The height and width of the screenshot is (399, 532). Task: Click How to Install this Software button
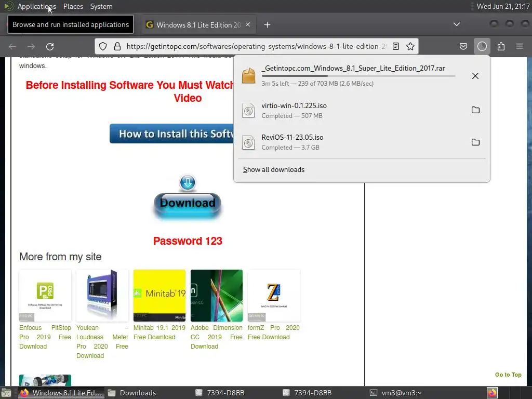point(171,134)
